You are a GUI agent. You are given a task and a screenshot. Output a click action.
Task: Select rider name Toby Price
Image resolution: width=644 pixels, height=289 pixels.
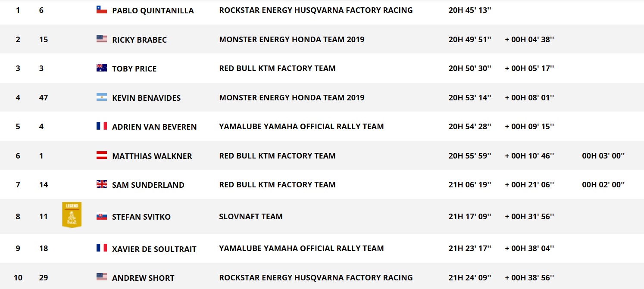(x=134, y=69)
